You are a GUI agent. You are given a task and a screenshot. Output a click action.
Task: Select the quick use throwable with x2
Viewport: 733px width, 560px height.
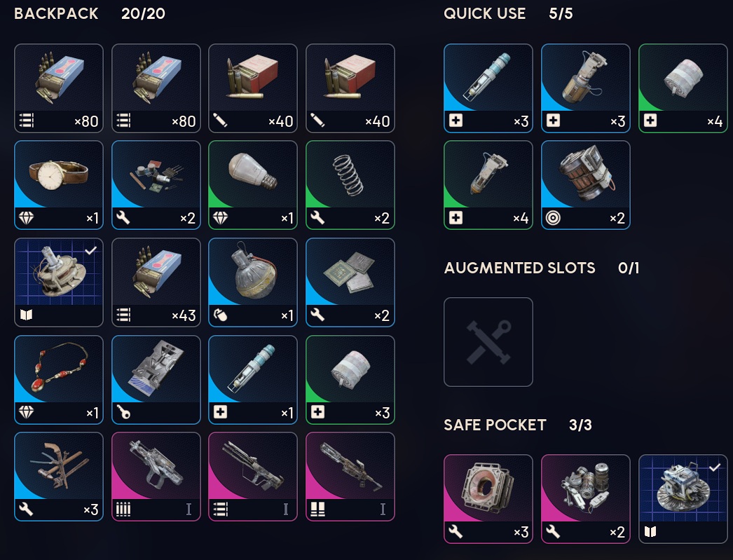click(586, 185)
